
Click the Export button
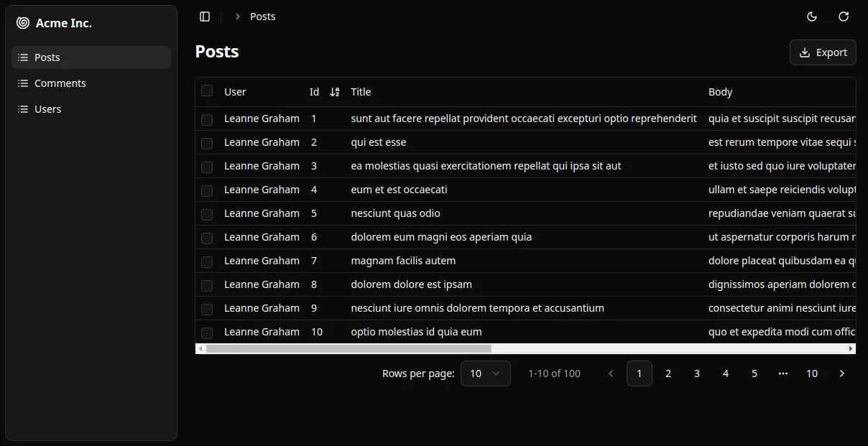823,52
